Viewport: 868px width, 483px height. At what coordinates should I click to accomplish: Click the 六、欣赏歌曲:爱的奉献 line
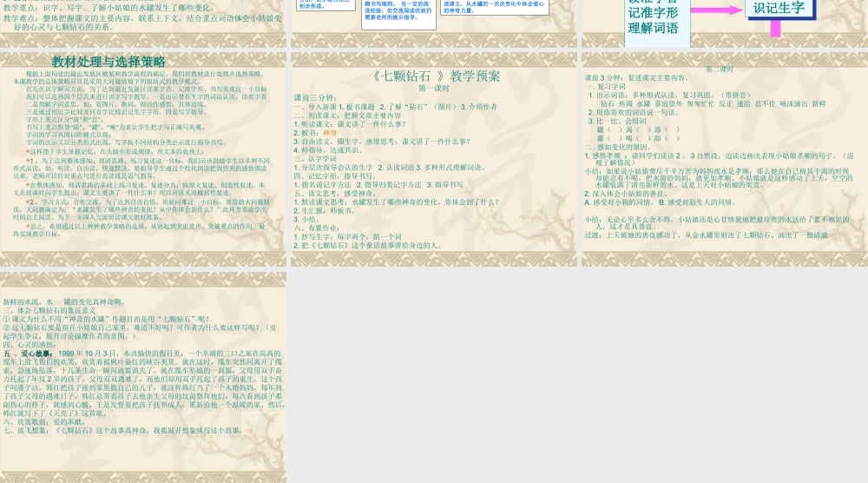coord(43,422)
